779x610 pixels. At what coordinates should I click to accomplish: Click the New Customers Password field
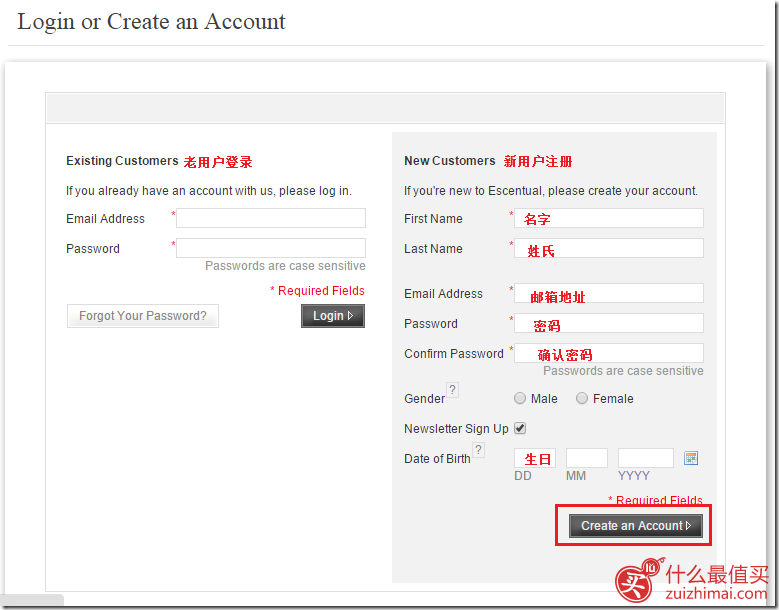(609, 323)
